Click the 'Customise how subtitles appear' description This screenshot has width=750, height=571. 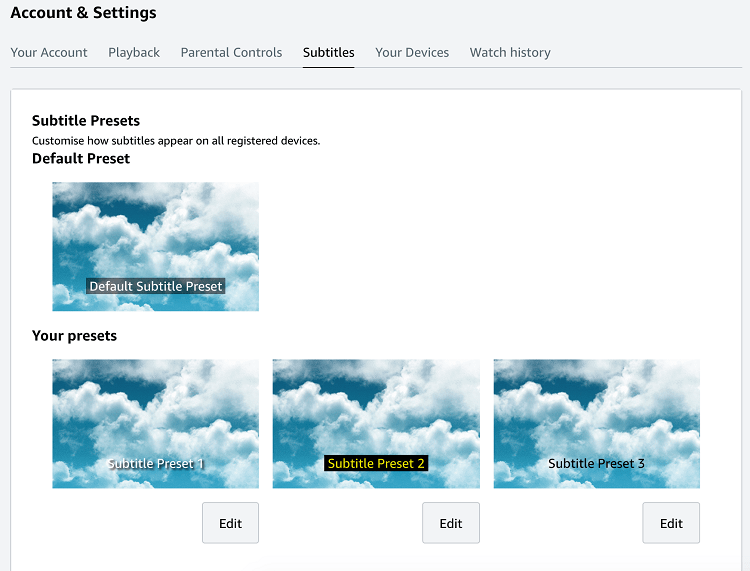tap(176, 141)
